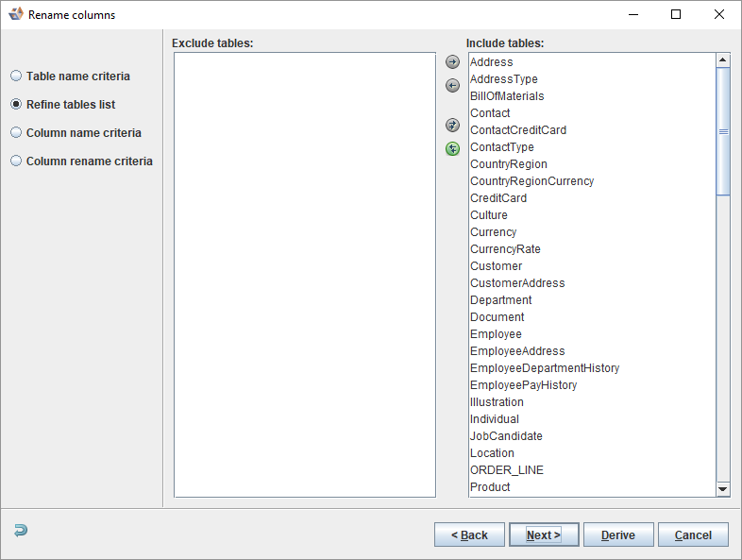The width and height of the screenshot is (742, 560).
Task: Select EmployeeDepartmentHistory table
Action: pos(592,368)
